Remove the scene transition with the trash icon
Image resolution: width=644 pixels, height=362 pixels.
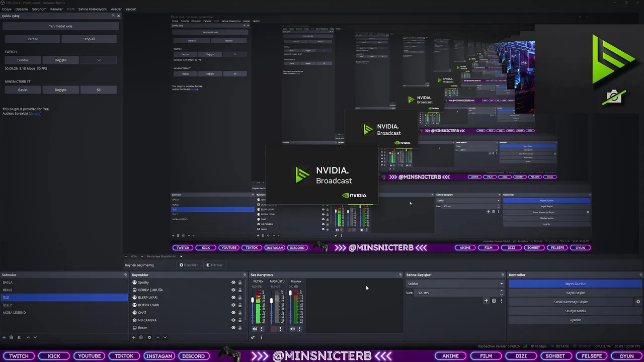point(494,301)
